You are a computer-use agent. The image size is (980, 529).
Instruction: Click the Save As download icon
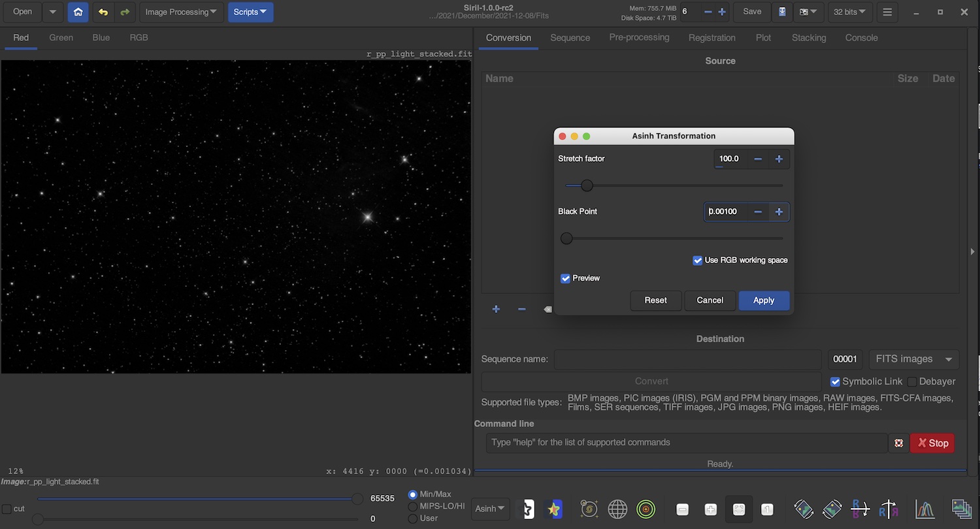click(x=782, y=12)
